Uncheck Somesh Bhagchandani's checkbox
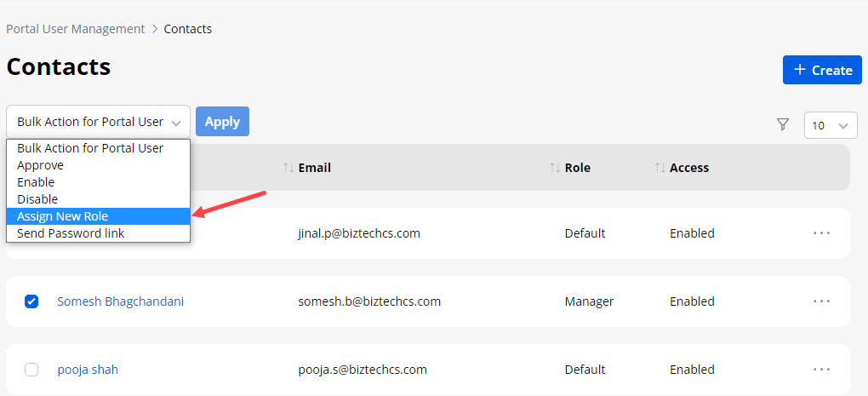Image resolution: width=868 pixels, height=396 pixels. pos(31,301)
